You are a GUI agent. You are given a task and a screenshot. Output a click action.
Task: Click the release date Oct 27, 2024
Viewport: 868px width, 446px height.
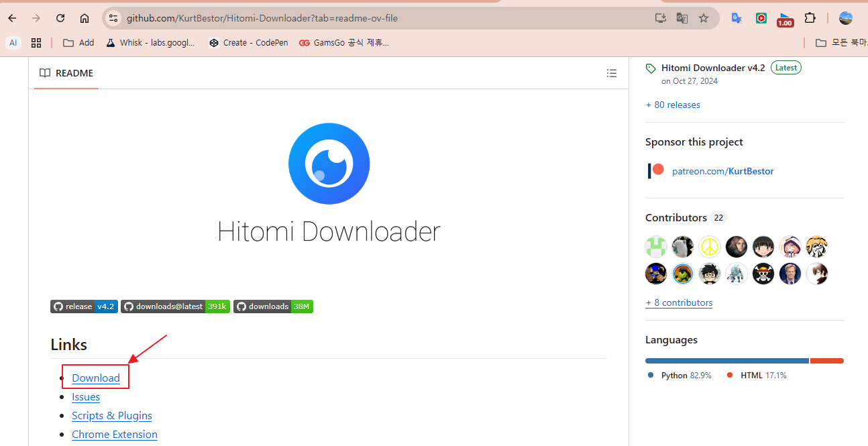[x=690, y=81]
